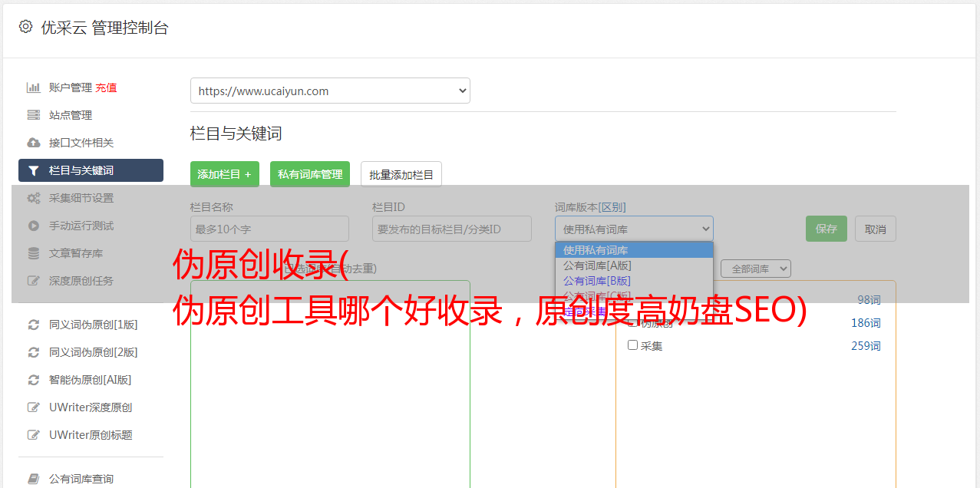Open the https://www.ucaiyun.com site dropdown
This screenshot has width=980, height=488.
pyautogui.click(x=330, y=91)
